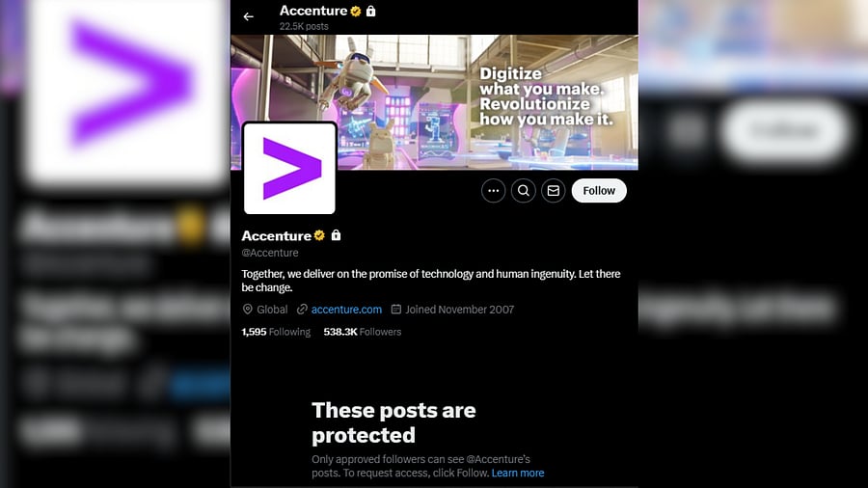Click the lock icon beside the profile name

[x=336, y=235]
